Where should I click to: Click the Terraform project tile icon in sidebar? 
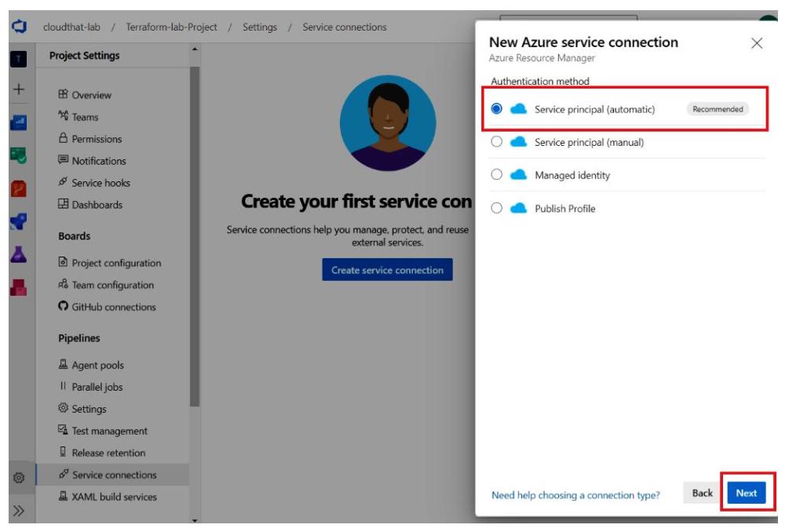coord(19,59)
